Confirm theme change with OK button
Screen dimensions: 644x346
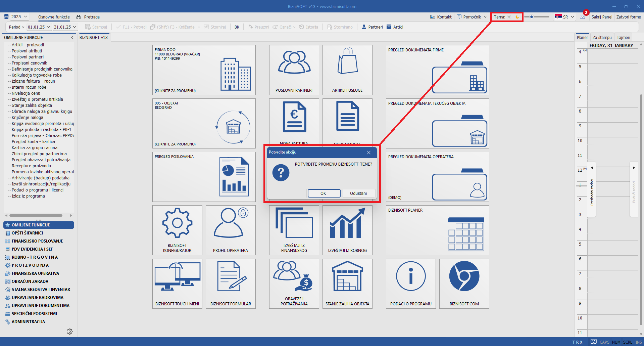point(324,193)
